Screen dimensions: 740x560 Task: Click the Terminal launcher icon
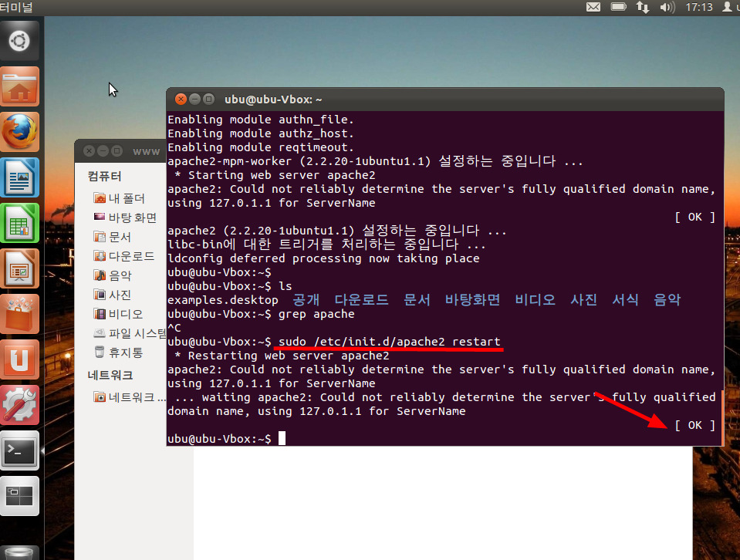20,451
